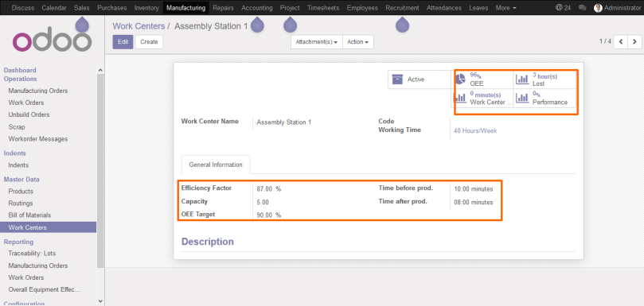644x306 pixels.
Task: Open the Accounting menu
Action: [256, 8]
